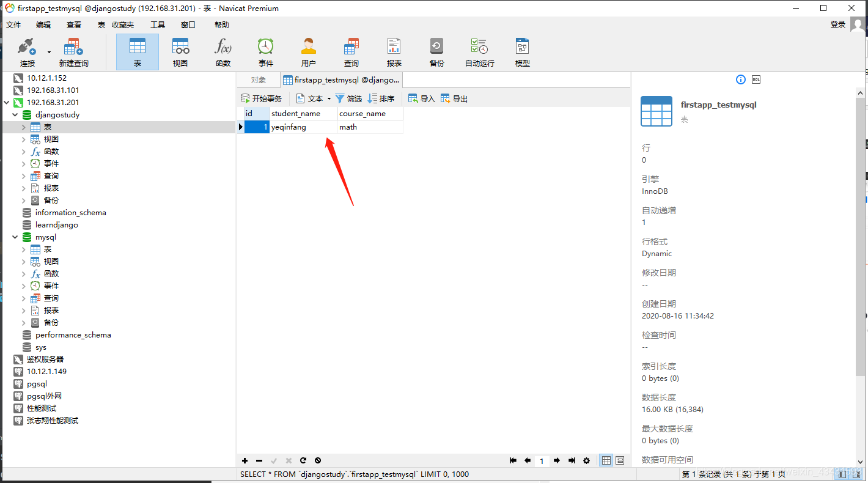Image resolution: width=868 pixels, height=483 pixels.
Task: Click the page number field
Action: pos(542,461)
